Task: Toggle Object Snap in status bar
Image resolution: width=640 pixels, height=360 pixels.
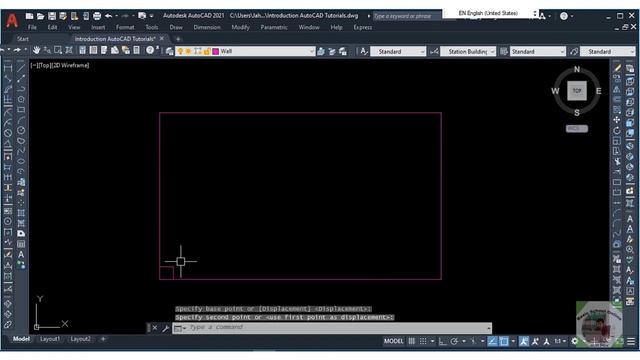Action: tap(504, 341)
